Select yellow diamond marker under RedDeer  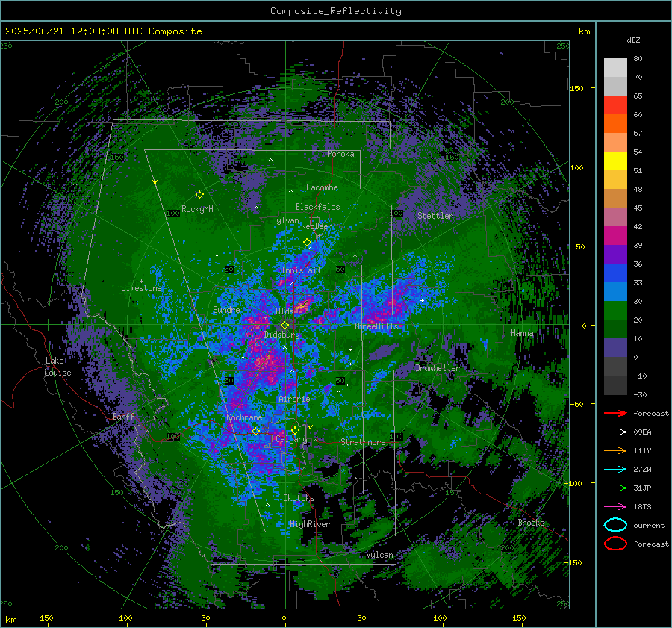(x=308, y=243)
